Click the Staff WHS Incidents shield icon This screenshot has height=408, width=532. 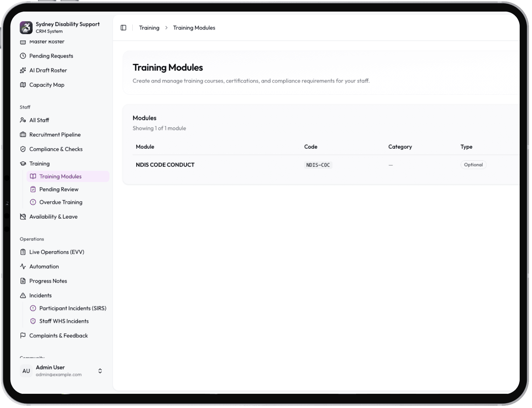[x=33, y=321]
